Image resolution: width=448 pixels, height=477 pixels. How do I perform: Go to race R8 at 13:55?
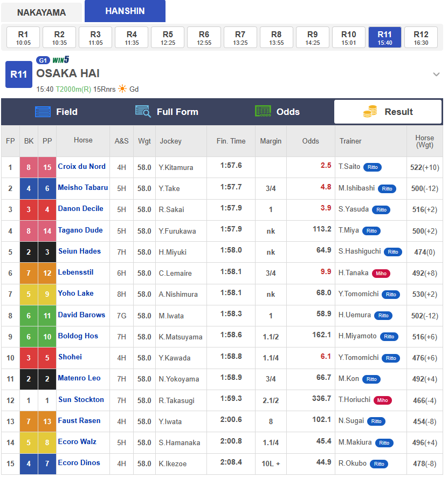[x=276, y=38]
